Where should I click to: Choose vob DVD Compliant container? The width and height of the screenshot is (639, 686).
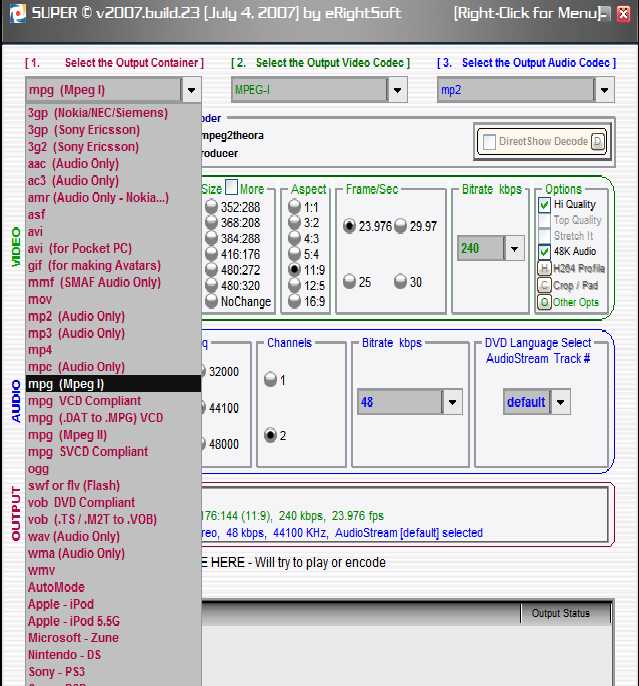coord(113,503)
